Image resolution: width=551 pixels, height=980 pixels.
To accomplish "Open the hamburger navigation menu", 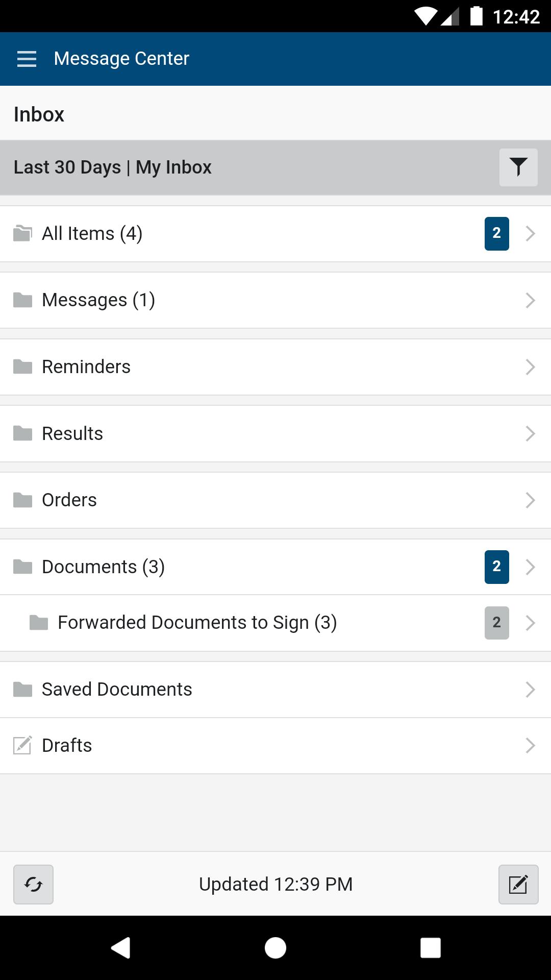I will 27,59.
